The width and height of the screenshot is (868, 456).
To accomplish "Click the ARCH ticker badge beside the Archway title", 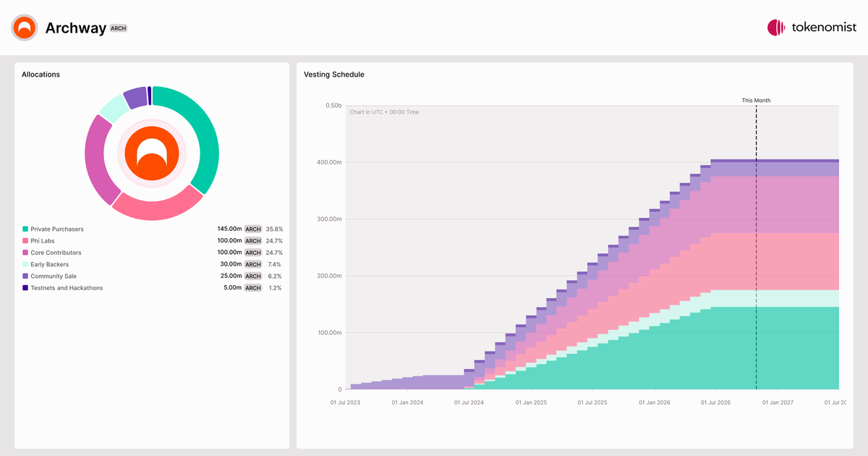I will click(x=119, y=28).
